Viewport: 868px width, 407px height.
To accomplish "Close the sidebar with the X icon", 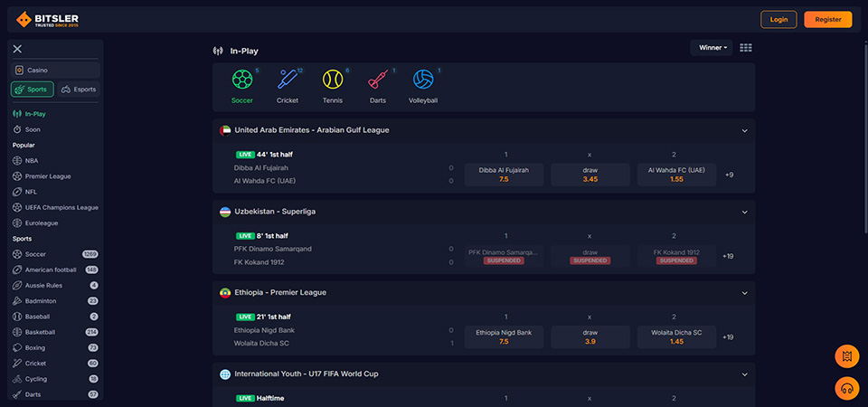I will [17, 49].
